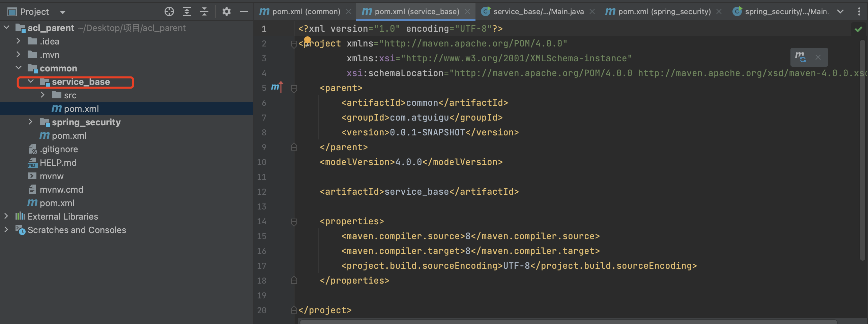Screen dimensions: 868x324
Task: Toggle code folding for the parent tag
Action: click(294, 88)
